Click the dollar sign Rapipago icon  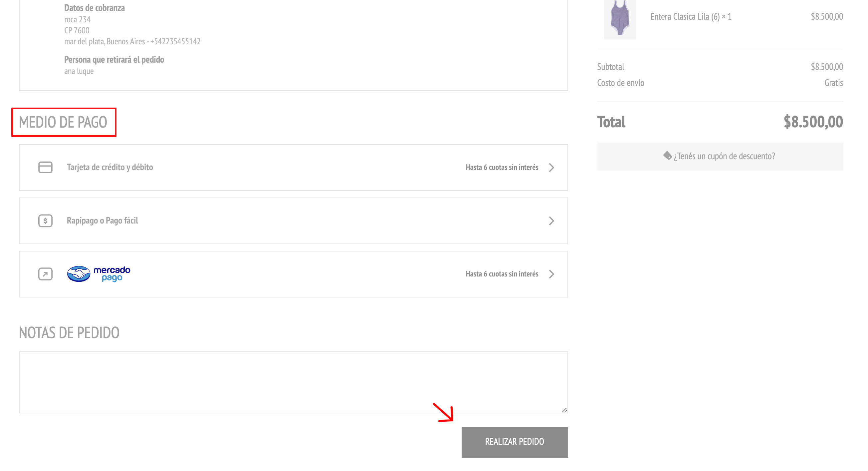(45, 221)
